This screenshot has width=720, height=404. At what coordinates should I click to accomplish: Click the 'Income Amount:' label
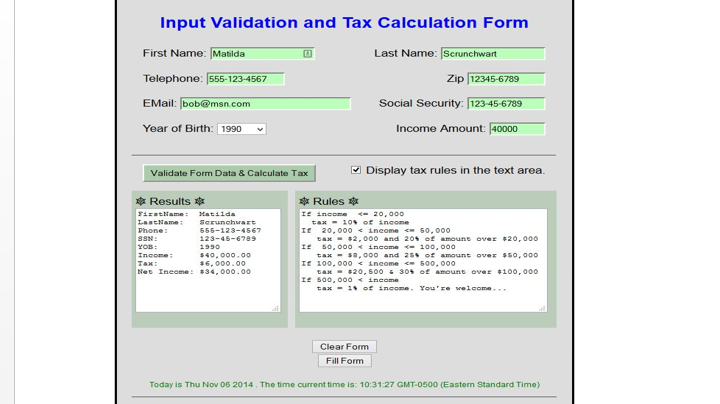pos(440,129)
